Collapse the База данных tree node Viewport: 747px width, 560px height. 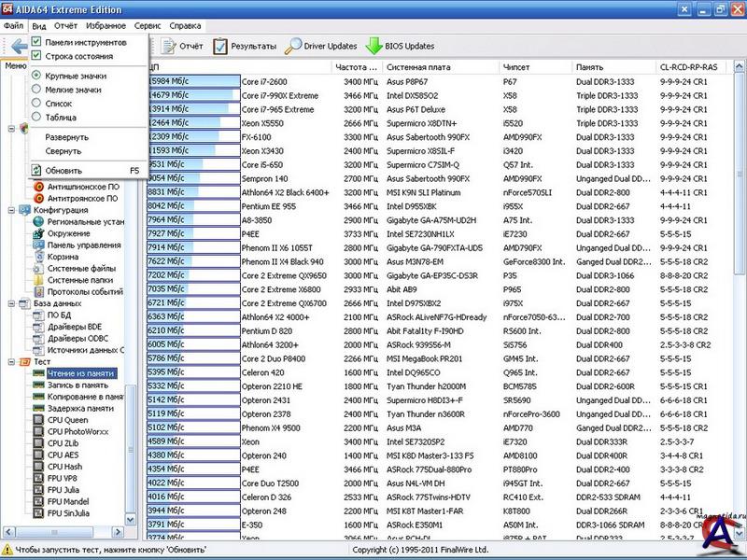tap(10, 303)
